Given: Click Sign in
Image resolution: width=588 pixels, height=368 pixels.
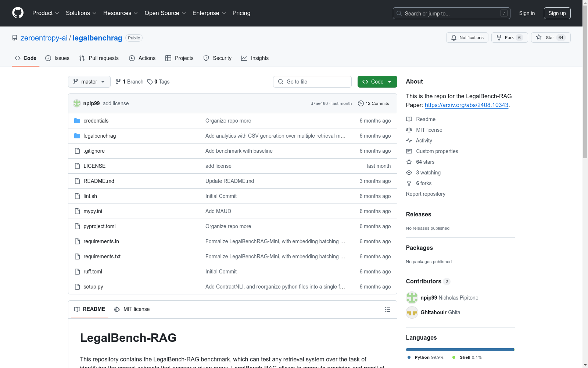Looking at the screenshot, I should [x=527, y=13].
